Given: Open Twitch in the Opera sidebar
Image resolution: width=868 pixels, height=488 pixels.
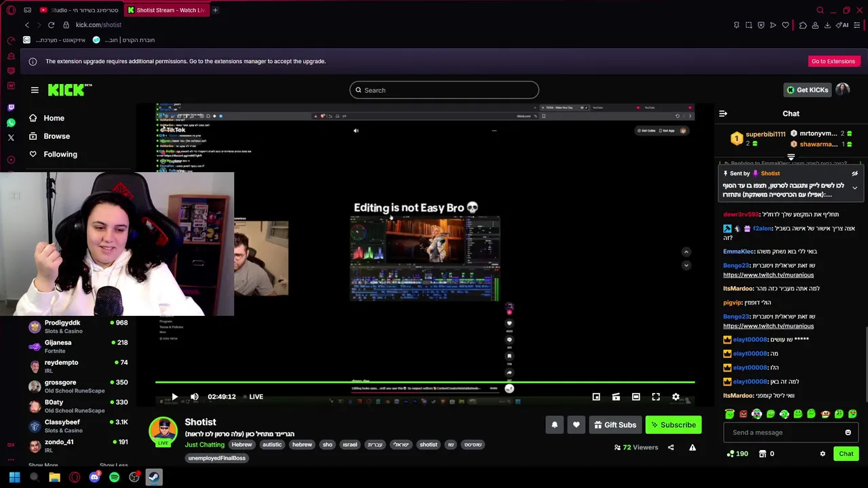Looking at the screenshot, I should [11, 107].
